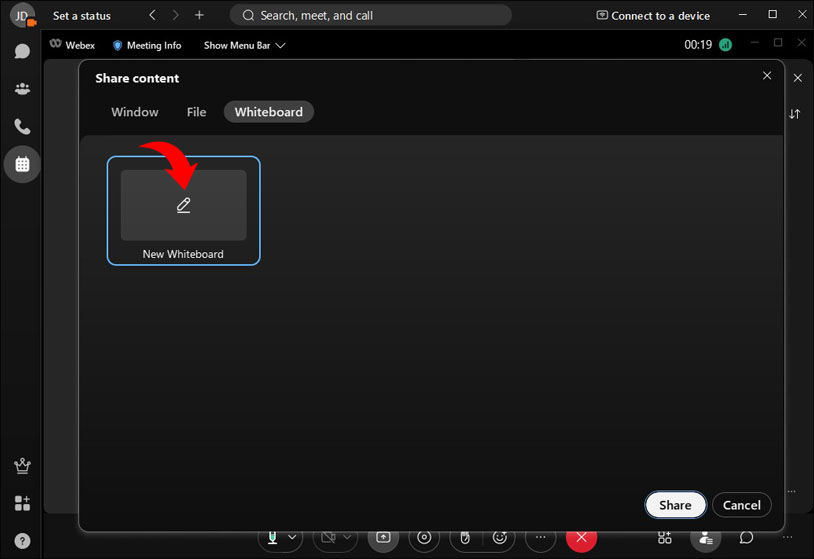Click the crown icon in sidebar
814x559 pixels.
click(x=22, y=466)
